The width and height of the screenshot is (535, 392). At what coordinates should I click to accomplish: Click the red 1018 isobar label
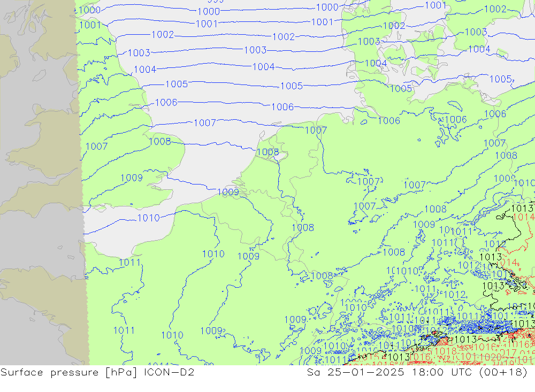point(446,351)
